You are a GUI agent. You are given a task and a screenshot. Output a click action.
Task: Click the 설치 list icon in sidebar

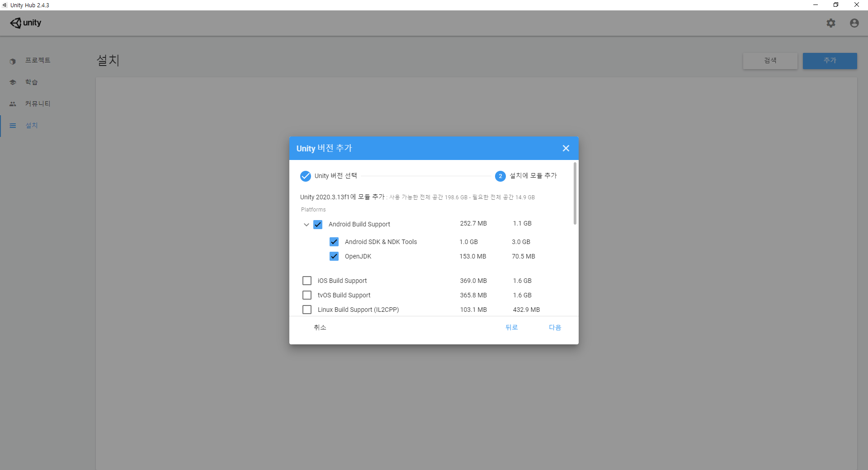click(x=13, y=126)
